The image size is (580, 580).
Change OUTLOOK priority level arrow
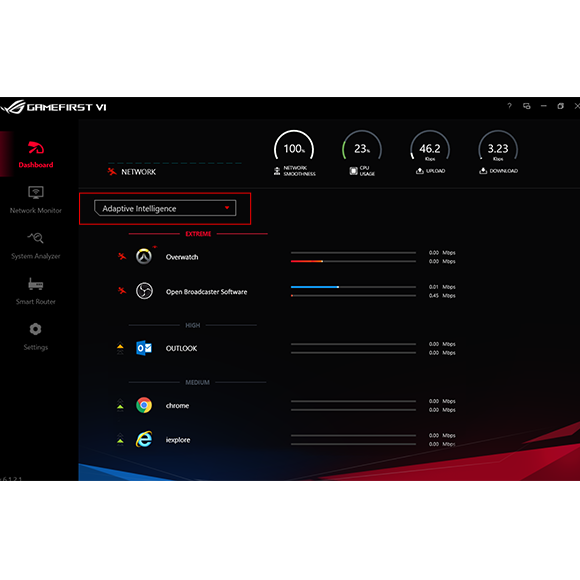point(120,349)
